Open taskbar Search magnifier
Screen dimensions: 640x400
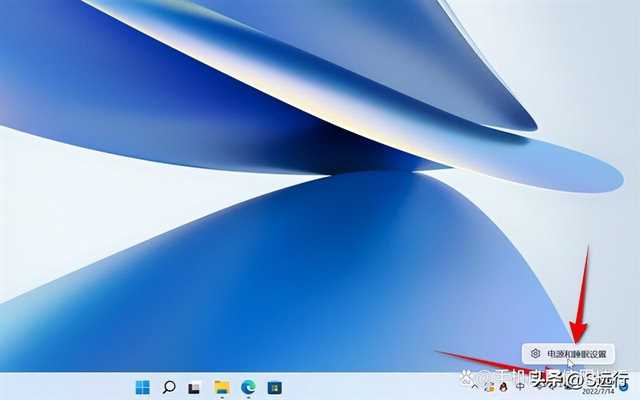click(169, 386)
